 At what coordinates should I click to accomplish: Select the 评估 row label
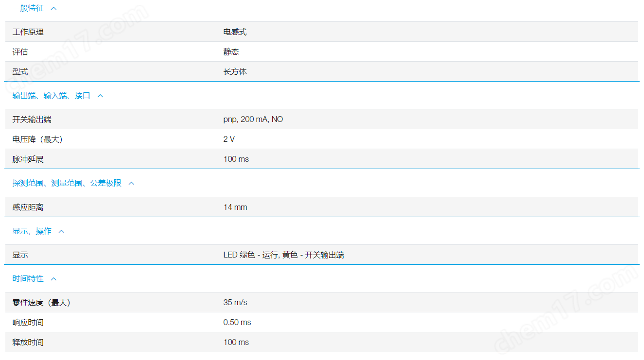pyautogui.click(x=20, y=52)
